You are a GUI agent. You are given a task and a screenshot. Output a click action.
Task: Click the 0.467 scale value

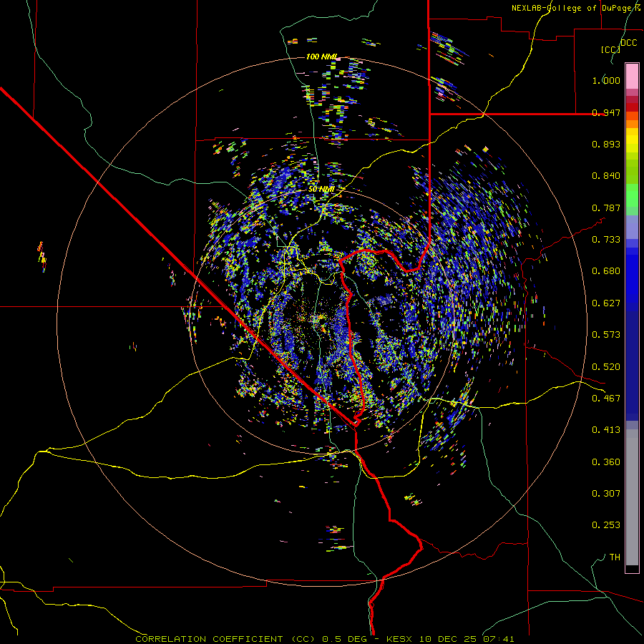click(x=606, y=399)
